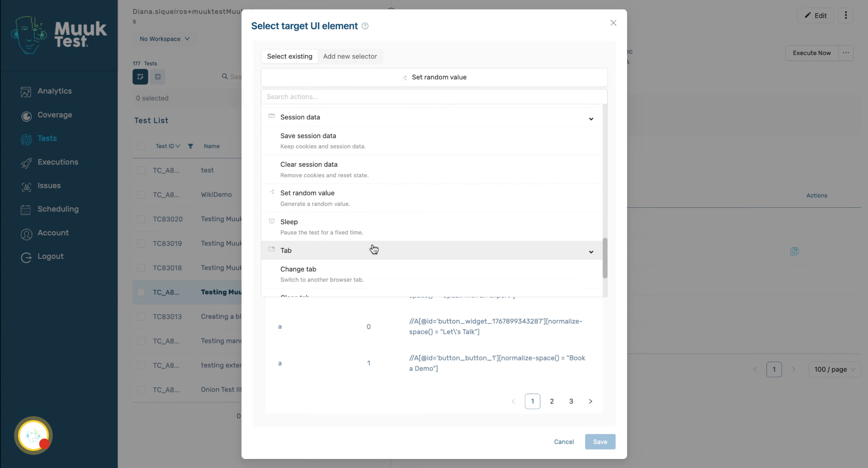Screen dimensions: 868x468
Task: Click the Set random value shuffle icon in list
Action: [272, 192]
